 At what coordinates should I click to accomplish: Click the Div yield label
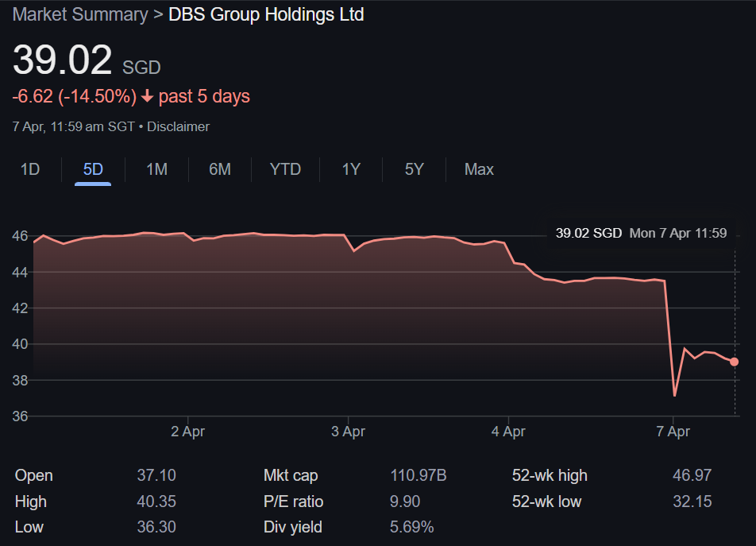[x=293, y=527]
